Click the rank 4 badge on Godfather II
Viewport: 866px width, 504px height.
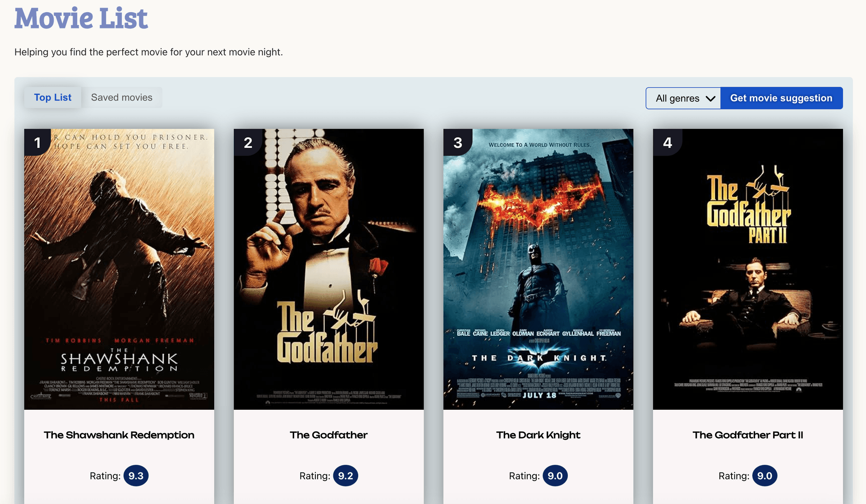(x=667, y=142)
